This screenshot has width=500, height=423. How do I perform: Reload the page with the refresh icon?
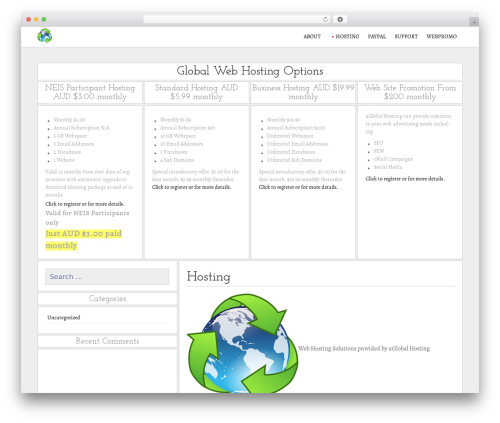click(x=325, y=20)
